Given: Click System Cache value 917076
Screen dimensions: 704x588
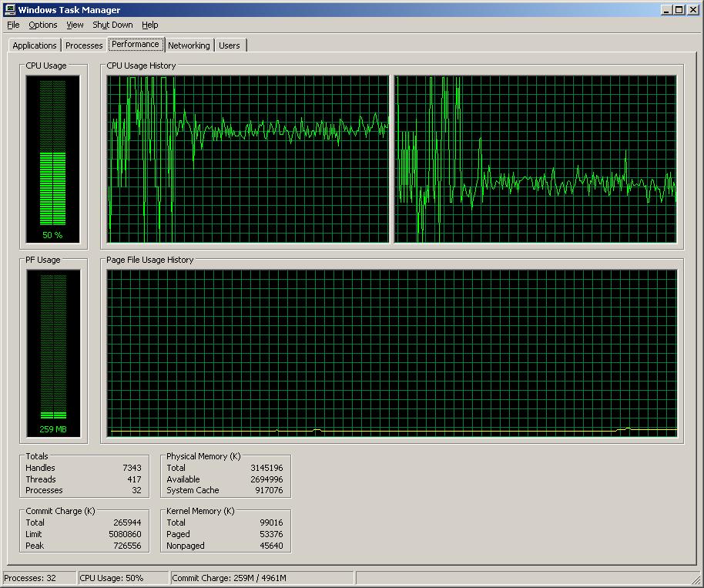Looking at the screenshot, I should tap(269, 490).
